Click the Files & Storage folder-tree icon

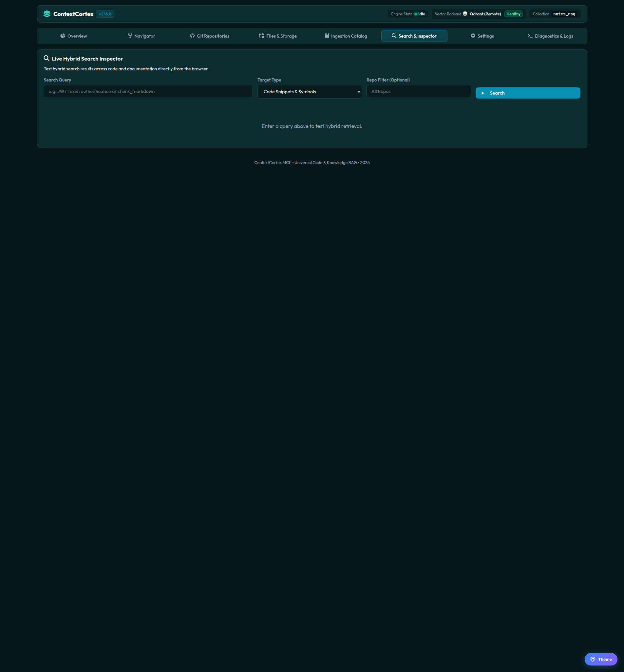coord(262,36)
